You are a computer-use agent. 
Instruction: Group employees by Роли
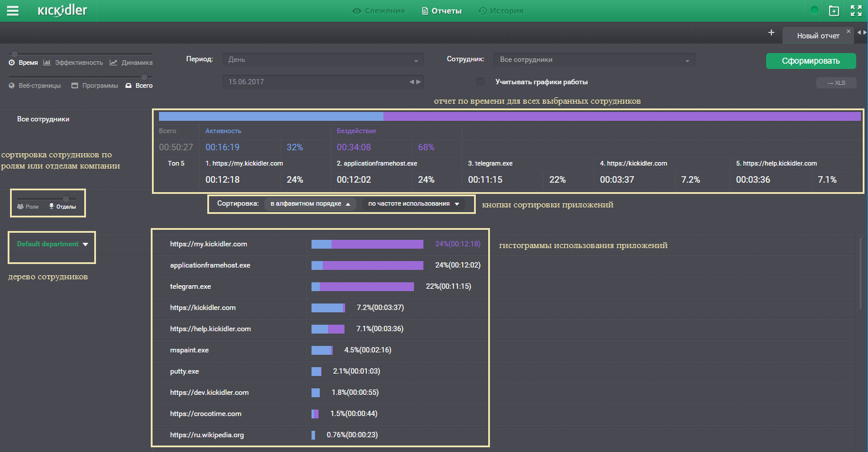[28, 207]
